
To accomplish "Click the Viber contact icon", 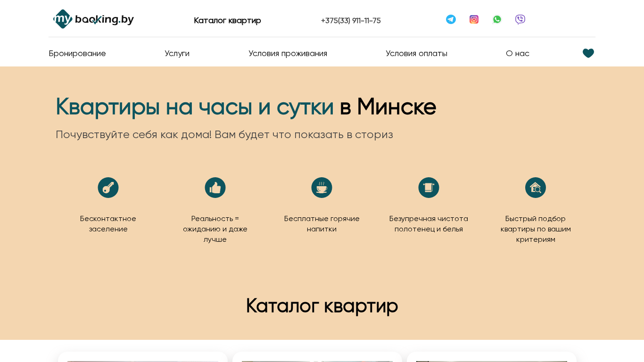I will coord(520,19).
